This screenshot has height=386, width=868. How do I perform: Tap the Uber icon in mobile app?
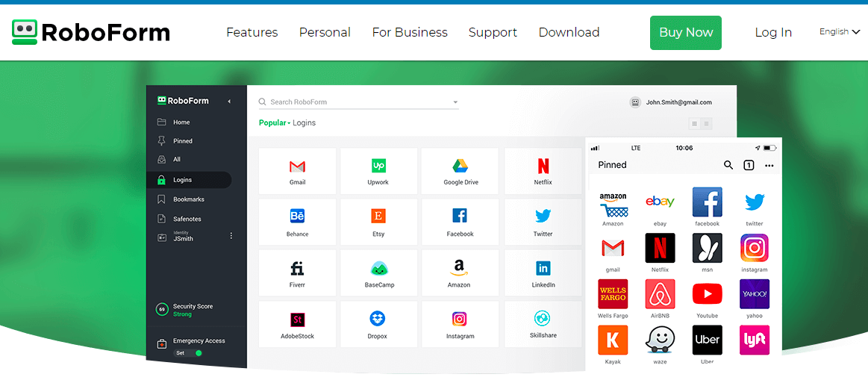click(x=707, y=340)
